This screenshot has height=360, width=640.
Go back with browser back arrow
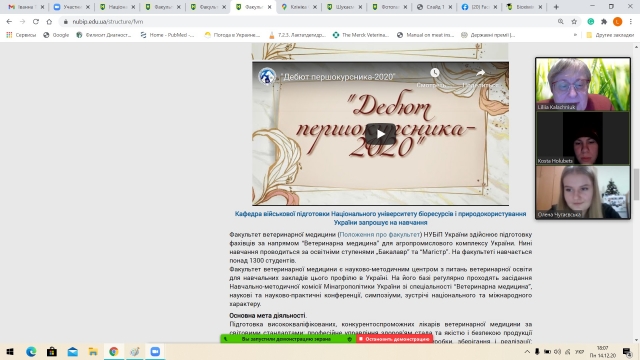(9, 22)
